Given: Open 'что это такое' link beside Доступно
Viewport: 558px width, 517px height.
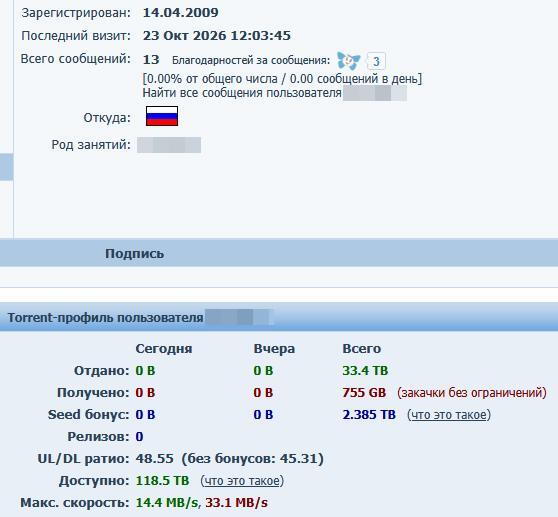Looking at the screenshot, I should pos(242,481).
